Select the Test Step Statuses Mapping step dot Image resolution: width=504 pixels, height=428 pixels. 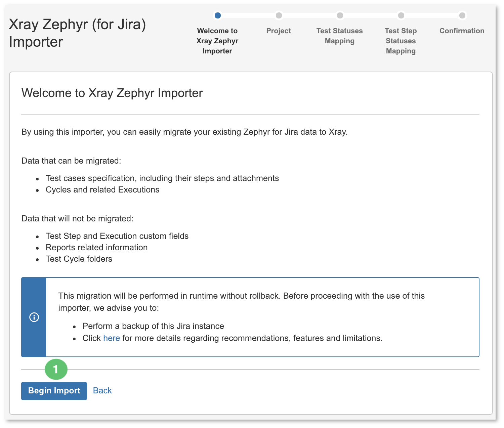coord(401,15)
